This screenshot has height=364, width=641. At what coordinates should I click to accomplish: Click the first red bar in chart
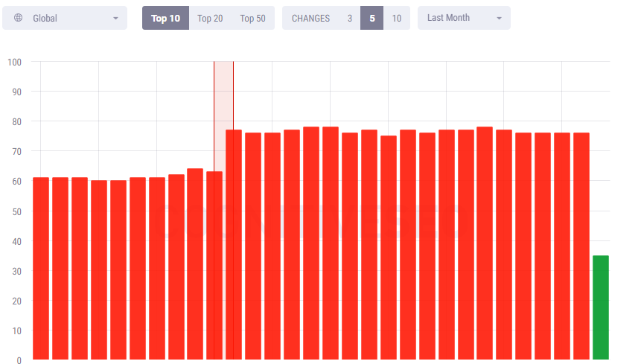point(41,269)
